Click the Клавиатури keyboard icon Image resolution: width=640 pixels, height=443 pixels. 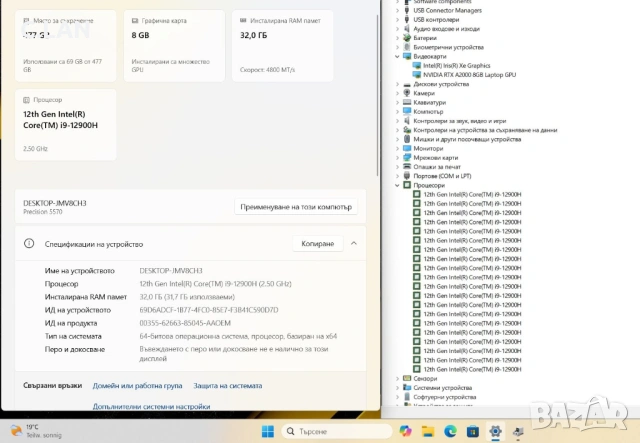point(407,102)
